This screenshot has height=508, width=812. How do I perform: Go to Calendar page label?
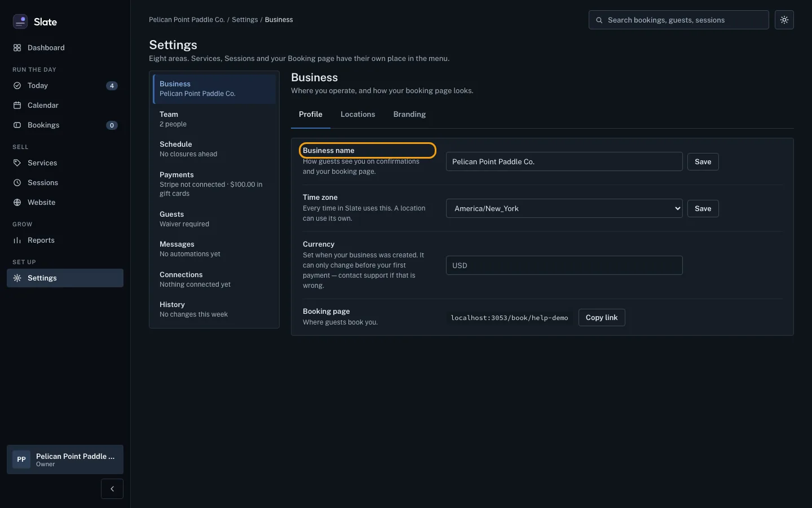point(43,106)
